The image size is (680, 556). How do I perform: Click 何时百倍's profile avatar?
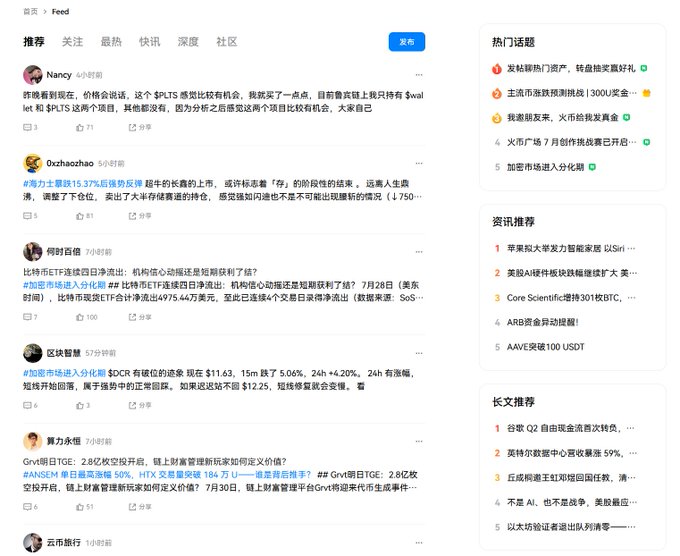click(33, 252)
